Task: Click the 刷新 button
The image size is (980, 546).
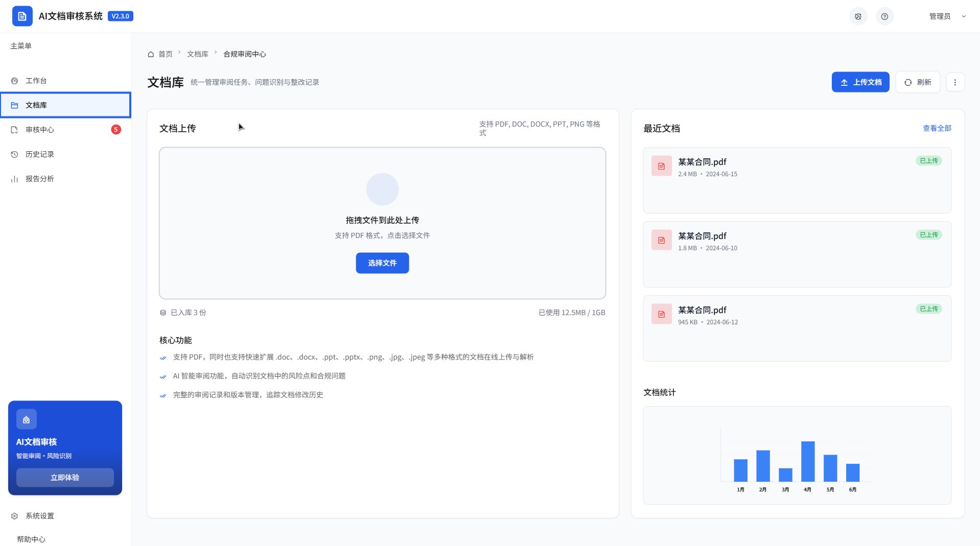Action: click(x=918, y=82)
